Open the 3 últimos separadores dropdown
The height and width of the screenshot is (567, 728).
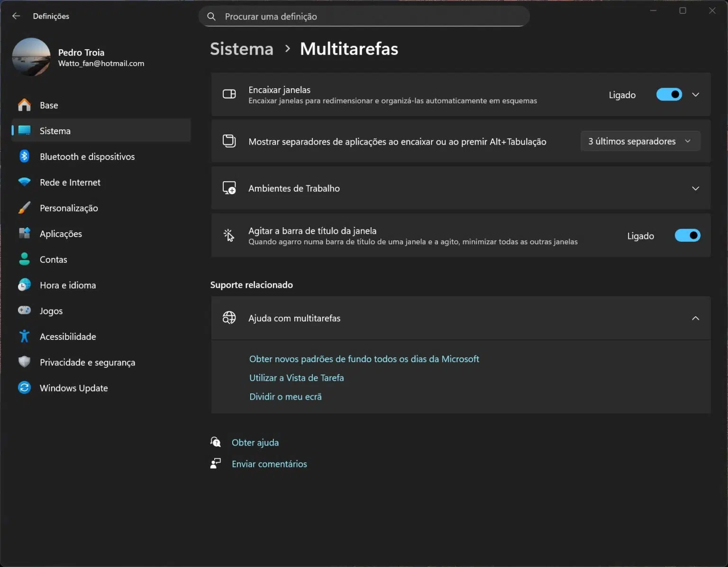pyautogui.click(x=640, y=141)
